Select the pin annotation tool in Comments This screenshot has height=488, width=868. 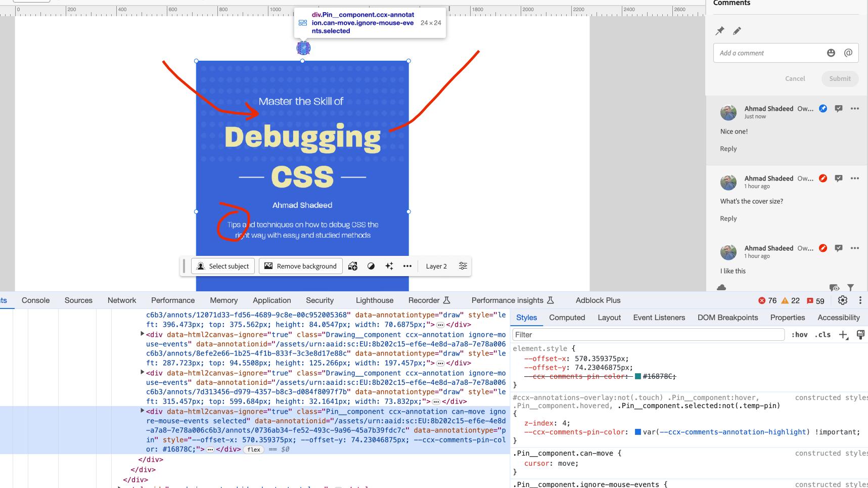720,31
